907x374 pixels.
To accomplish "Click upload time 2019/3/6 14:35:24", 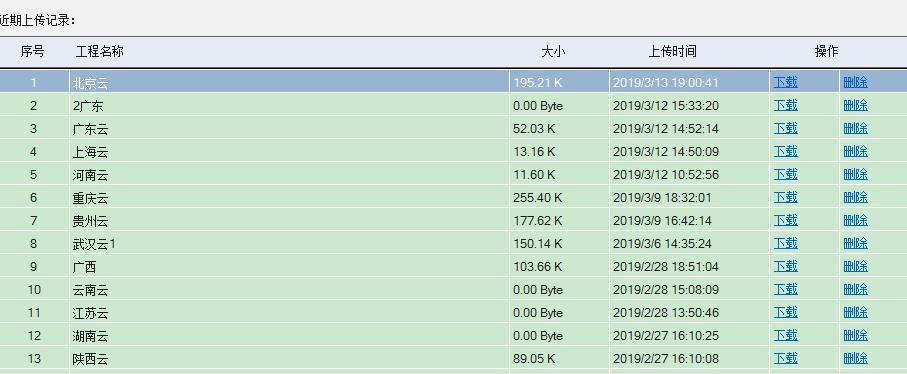I will click(662, 244).
